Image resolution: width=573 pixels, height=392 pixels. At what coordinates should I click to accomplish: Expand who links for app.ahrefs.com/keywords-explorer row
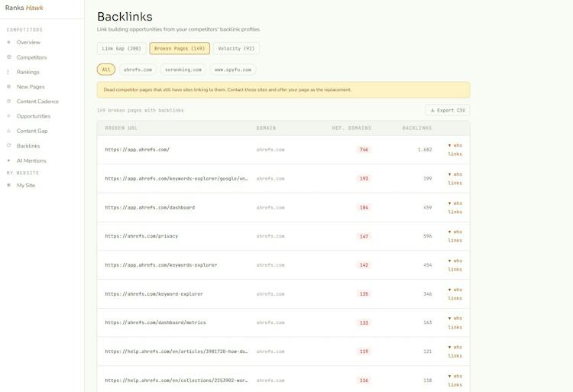click(455, 265)
